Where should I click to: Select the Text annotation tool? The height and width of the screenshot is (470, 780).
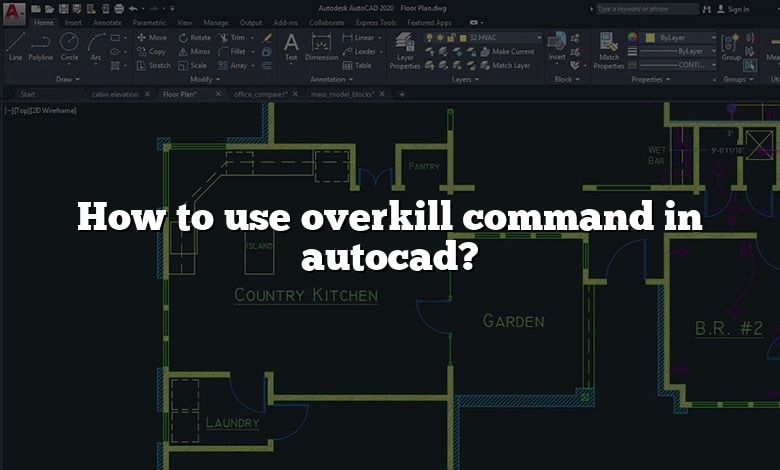click(x=291, y=46)
